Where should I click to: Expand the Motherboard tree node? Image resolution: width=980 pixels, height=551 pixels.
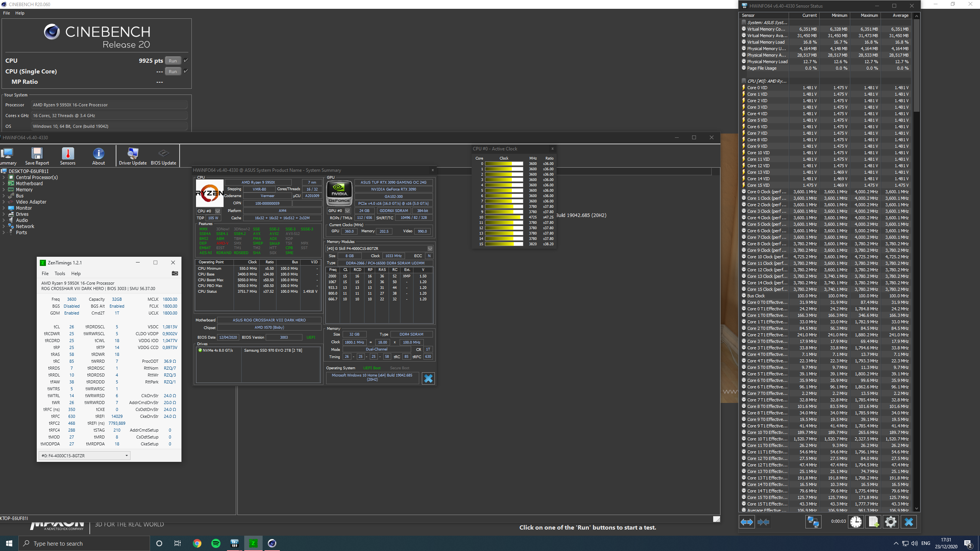[4, 184]
